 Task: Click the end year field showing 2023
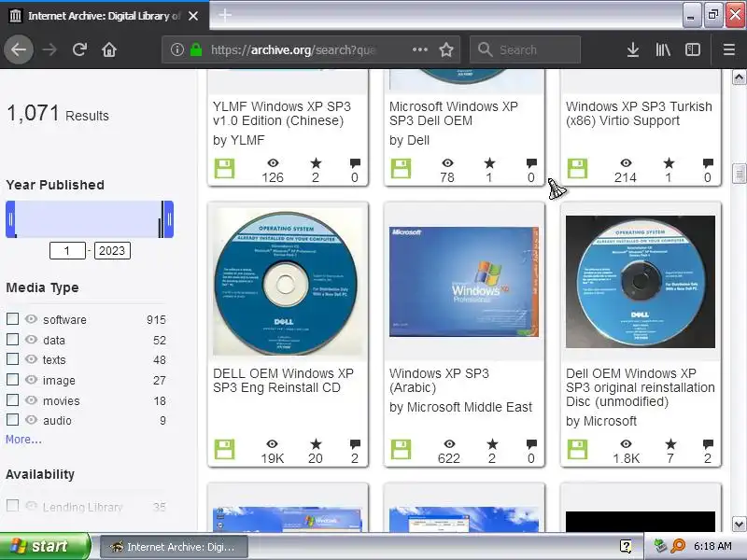(x=112, y=250)
